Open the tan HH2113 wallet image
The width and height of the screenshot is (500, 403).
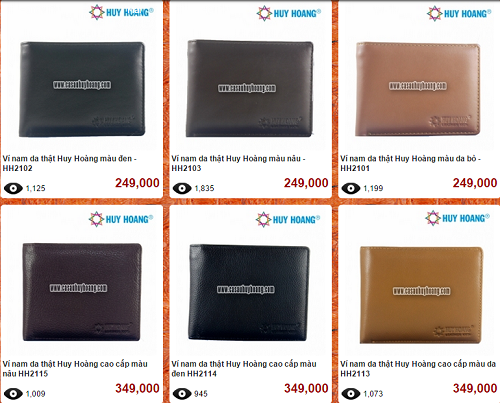point(421,295)
